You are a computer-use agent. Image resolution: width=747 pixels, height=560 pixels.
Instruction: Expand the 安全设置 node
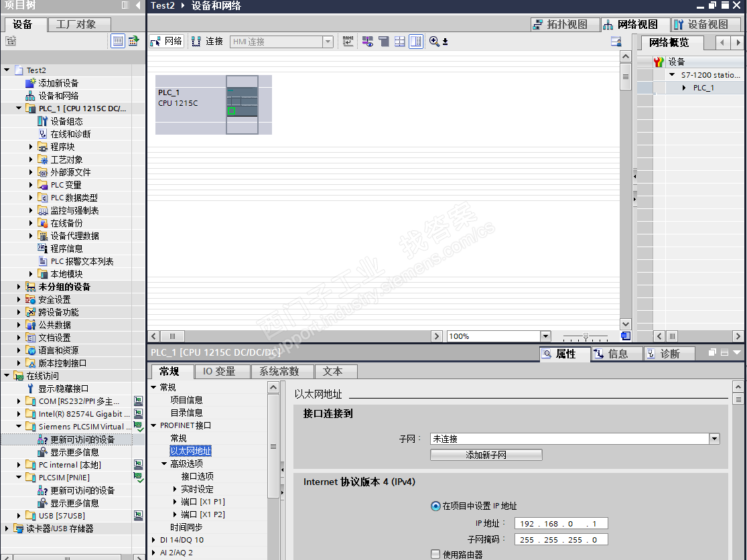click(x=19, y=299)
